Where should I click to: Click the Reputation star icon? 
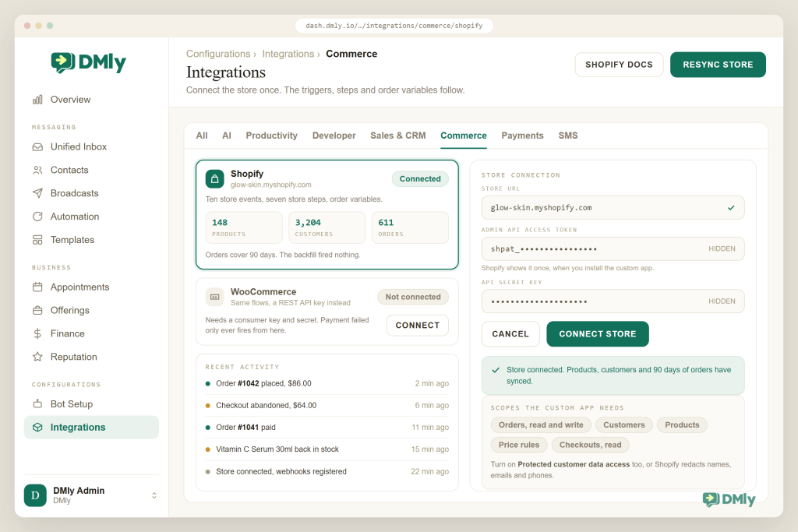(37, 357)
